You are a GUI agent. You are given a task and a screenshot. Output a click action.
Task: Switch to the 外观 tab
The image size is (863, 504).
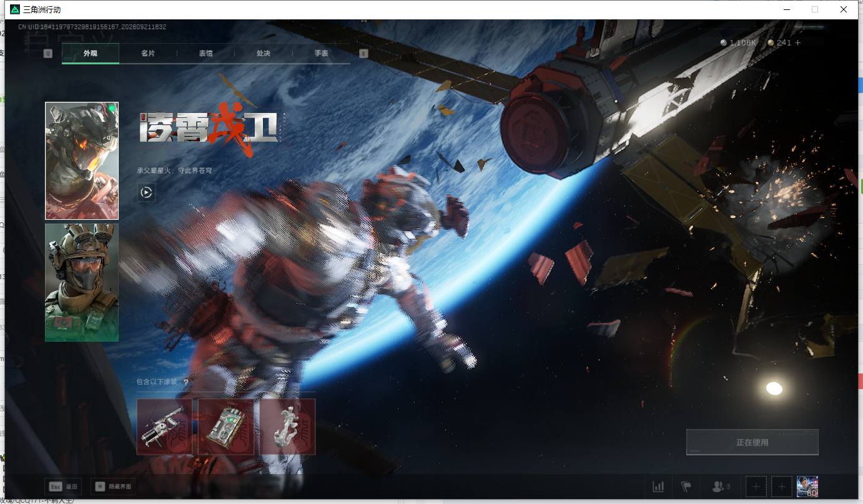pyautogui.click(x=91, y=54)
